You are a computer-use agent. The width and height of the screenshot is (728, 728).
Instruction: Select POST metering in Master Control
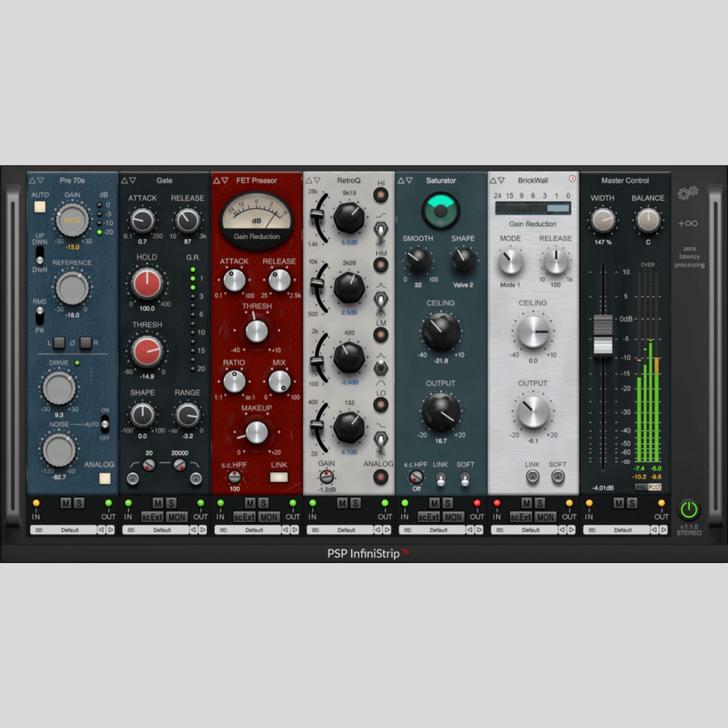pyautogui.click(x=655, y=487)
